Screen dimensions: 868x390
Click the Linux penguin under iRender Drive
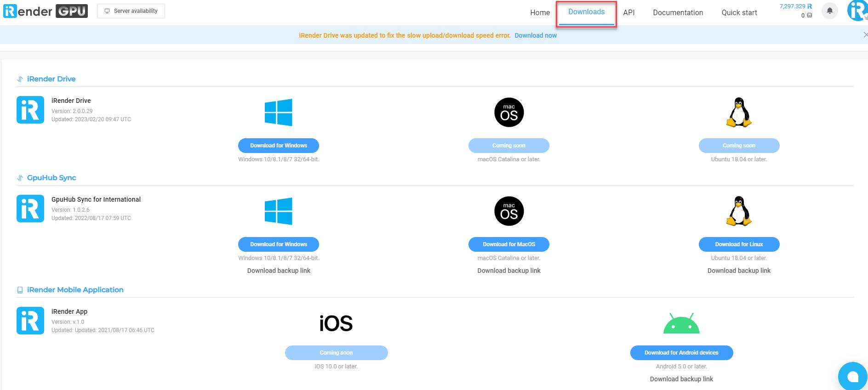coord(738,112)
